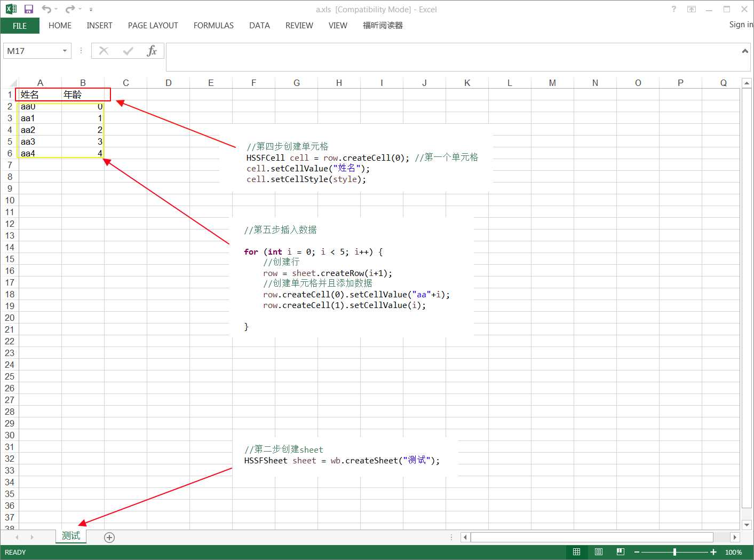Image resolution: width=754 pixels, height=560 pixels.
Task: Click the zoom out minus button
Action: pos(637,552)
